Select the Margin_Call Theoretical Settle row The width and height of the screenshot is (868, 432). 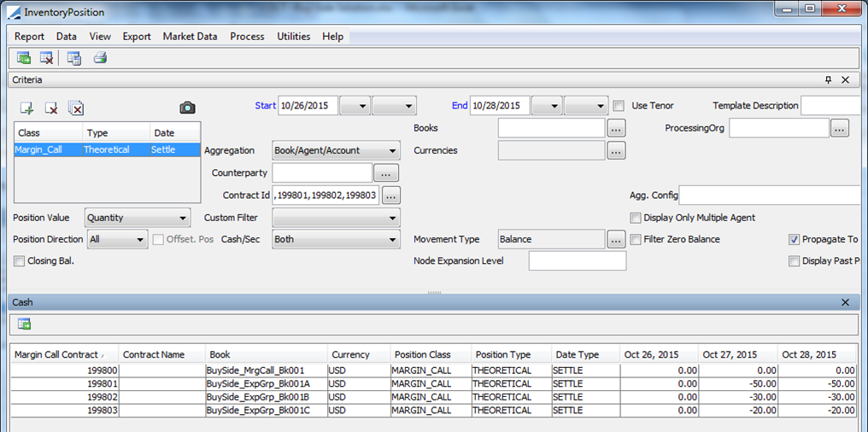[108, 149]
